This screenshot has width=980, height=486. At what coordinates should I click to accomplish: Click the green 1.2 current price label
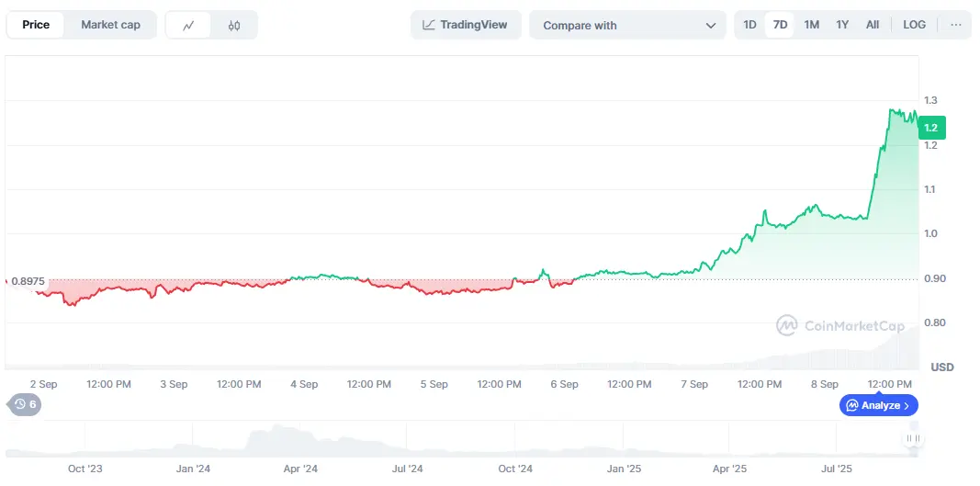pos(930,128)
